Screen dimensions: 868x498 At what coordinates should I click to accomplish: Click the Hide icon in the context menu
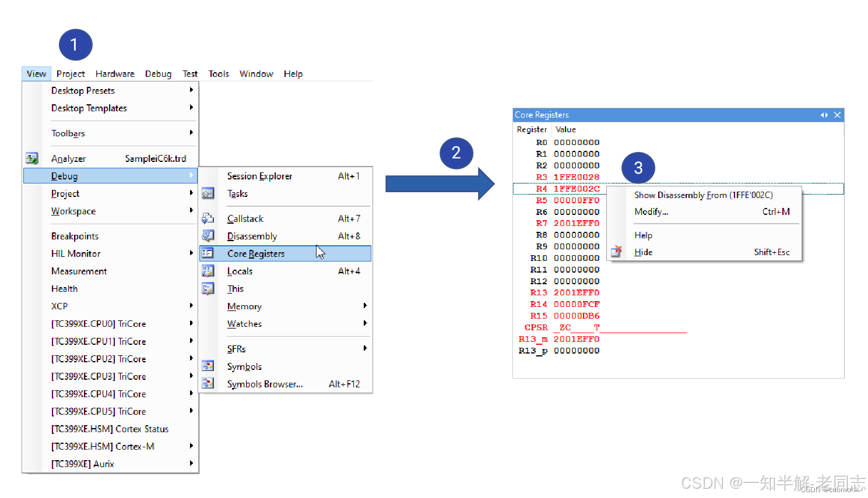[616, 251]
